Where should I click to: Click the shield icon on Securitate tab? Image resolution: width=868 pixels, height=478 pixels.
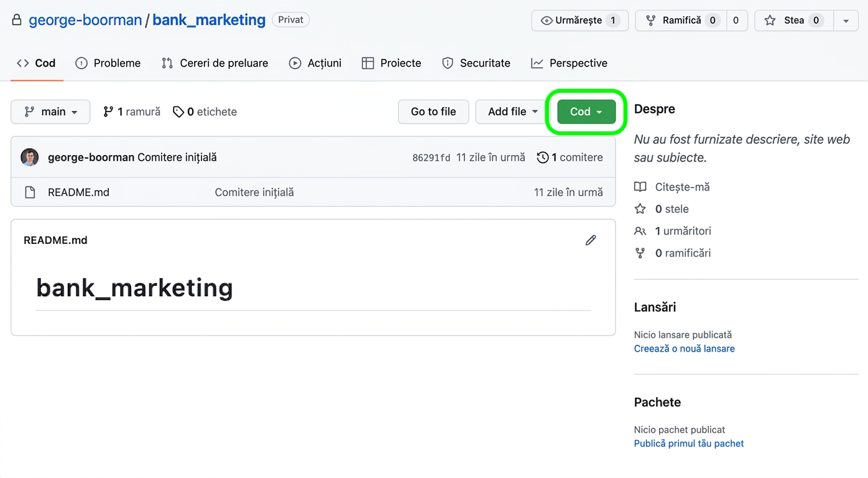(448, 63)
